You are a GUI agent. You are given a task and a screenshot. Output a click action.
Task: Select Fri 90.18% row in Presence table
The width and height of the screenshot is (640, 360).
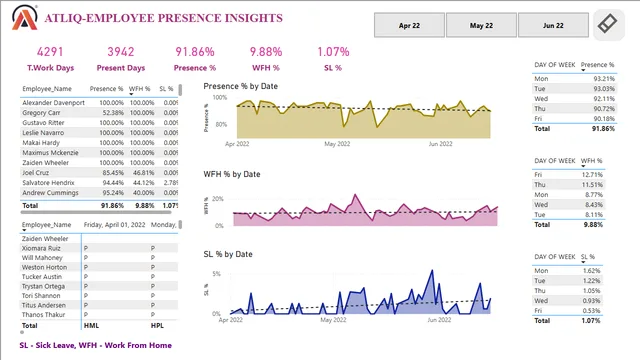point(574,118)
